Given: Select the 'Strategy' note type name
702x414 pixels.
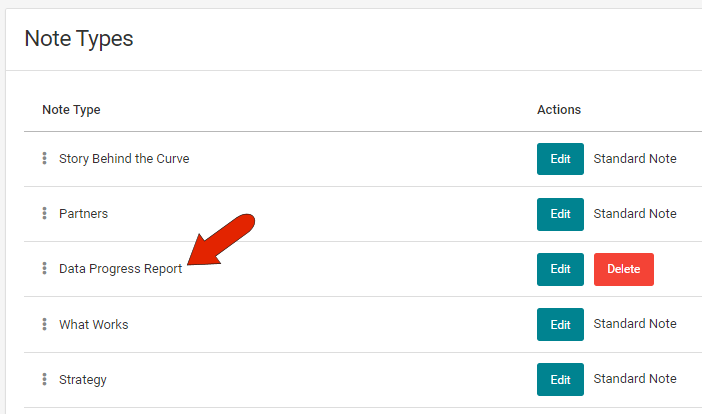Looking at the screenshot, I should [83, 380].
